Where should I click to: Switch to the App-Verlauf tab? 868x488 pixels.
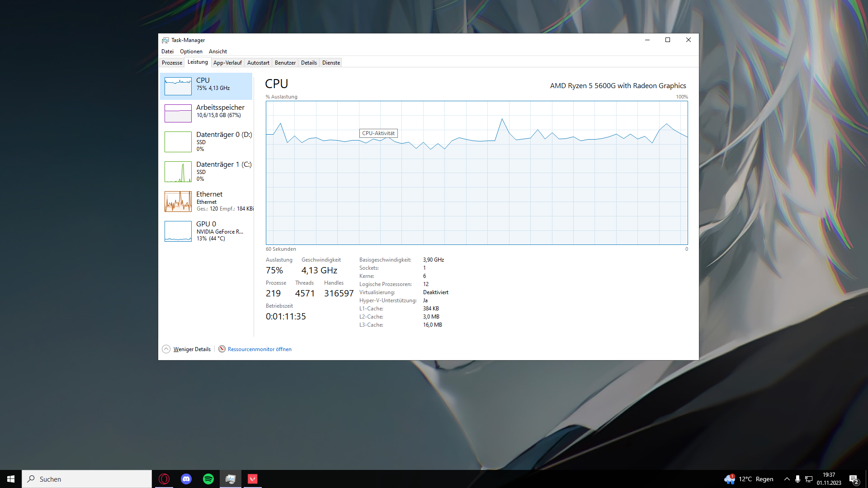click(x=227, y=63)
